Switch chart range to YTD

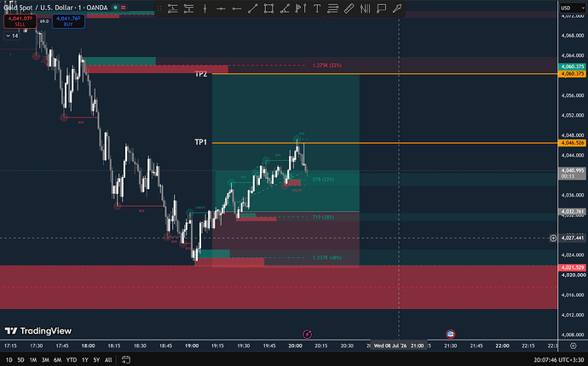coord(72,360)
